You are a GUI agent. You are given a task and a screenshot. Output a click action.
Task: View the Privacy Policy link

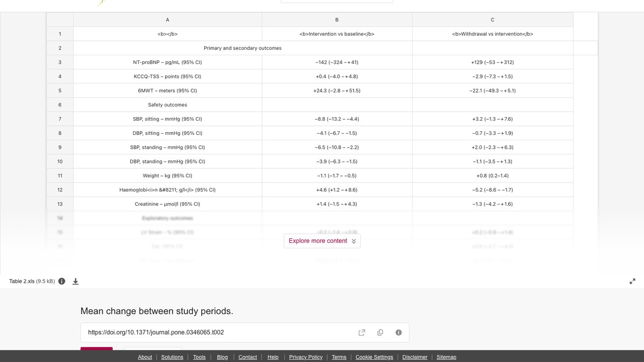[306, 357]
